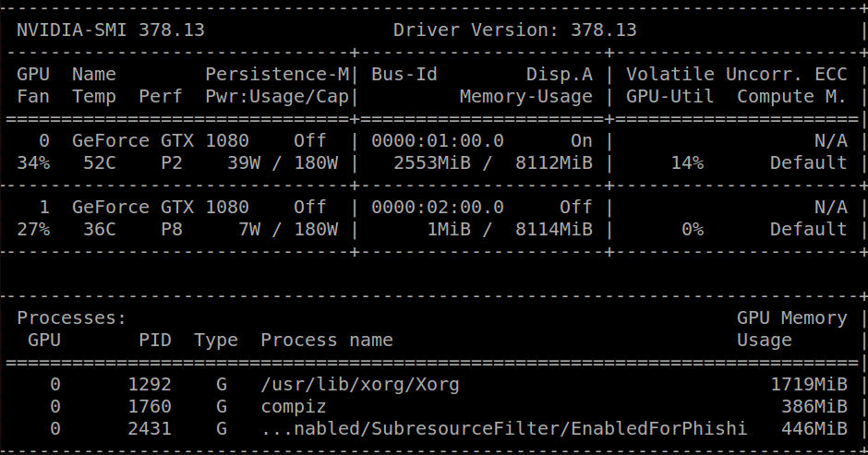
Task: Select the 2553MiB memory usage value
Action: (432, 162)
